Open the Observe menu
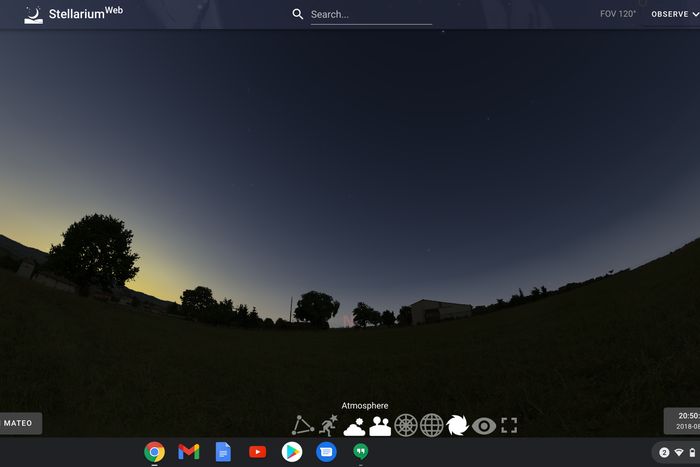Image resolution: width=700 pixels, height=467 pixels. click(x=670, y=14)
